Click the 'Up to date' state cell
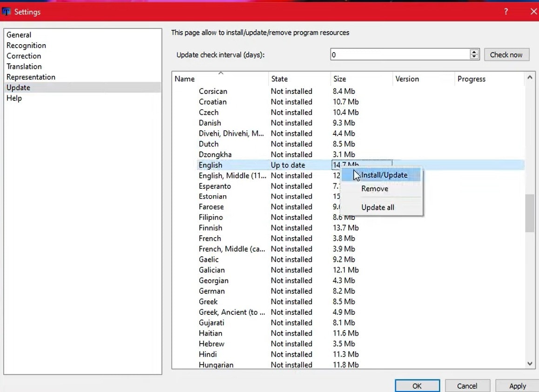 (288, 165)
